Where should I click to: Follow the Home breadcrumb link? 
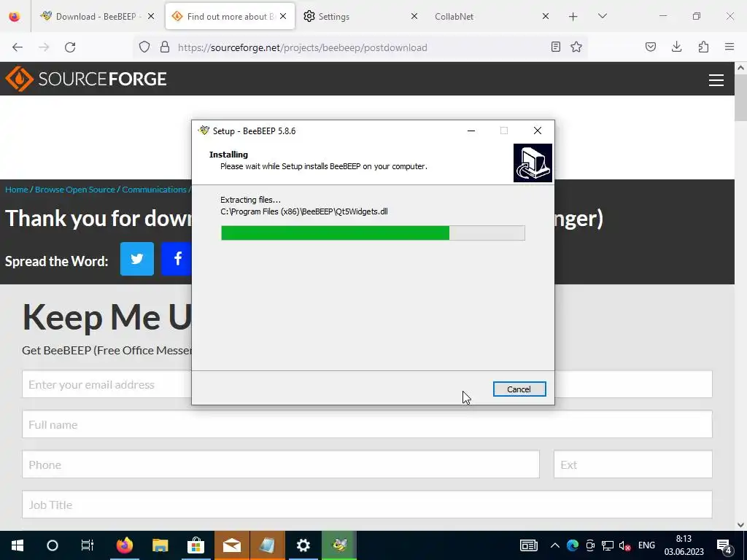pyautogui.click(x=17, y=190)
